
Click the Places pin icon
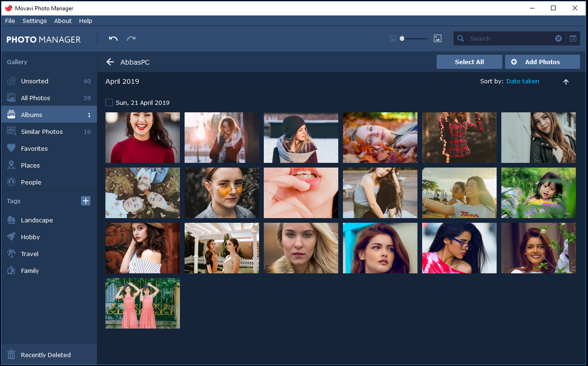[x=11, y=165]
